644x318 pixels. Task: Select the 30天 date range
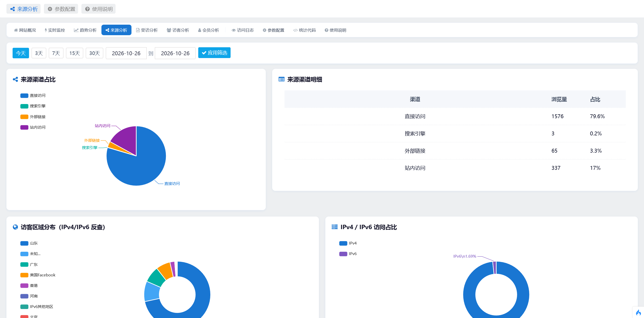coord(94,53)
